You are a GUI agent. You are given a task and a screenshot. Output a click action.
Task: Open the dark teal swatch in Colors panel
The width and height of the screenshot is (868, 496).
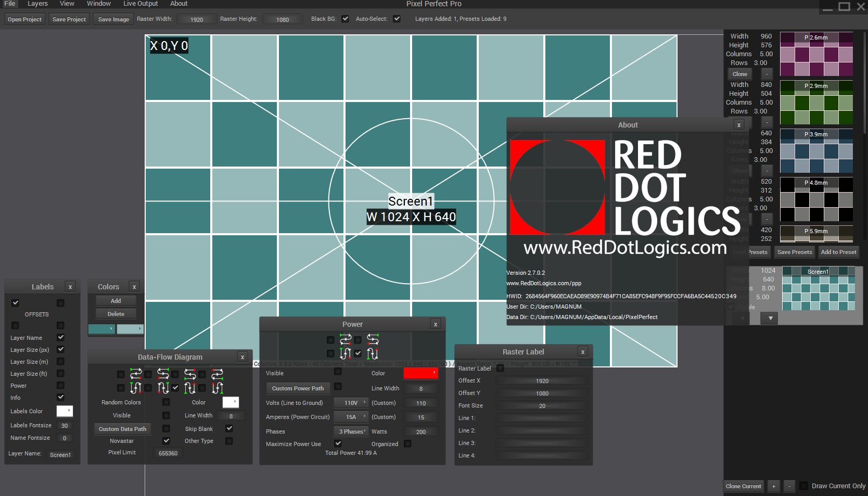(101, 329)
